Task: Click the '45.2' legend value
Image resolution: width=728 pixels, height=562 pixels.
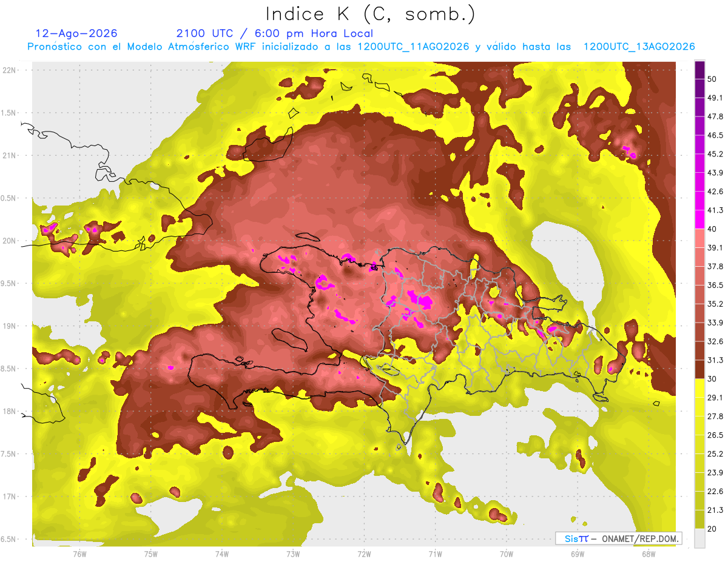Action: (715, 154)
